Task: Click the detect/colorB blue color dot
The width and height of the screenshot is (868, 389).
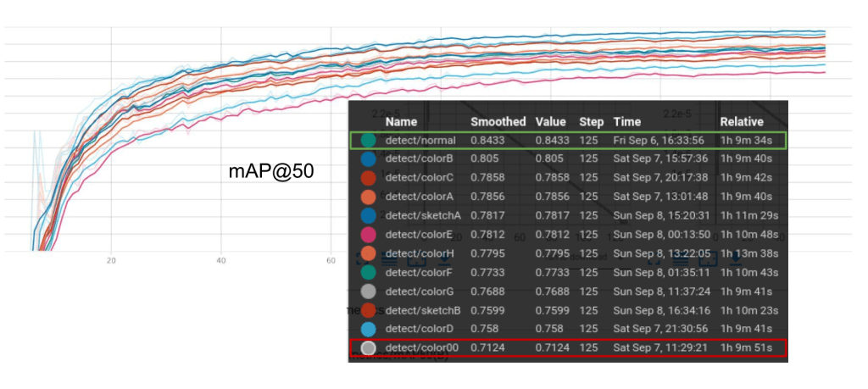Action: click(x=368, y=158)
